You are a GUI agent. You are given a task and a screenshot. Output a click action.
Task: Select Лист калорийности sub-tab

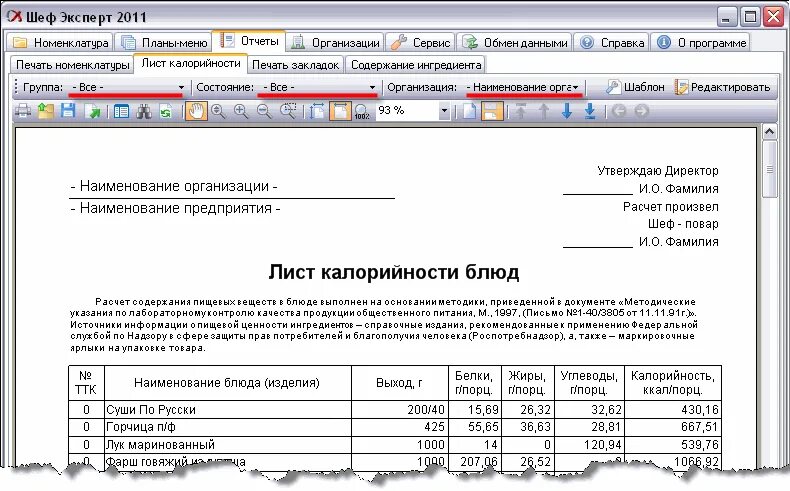[x=191, y=63]
